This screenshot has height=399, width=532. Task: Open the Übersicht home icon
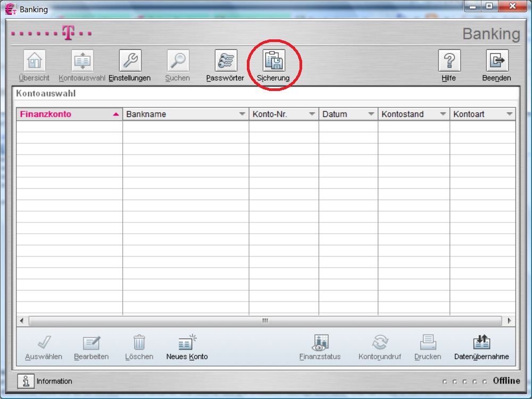tap(34, 61)
